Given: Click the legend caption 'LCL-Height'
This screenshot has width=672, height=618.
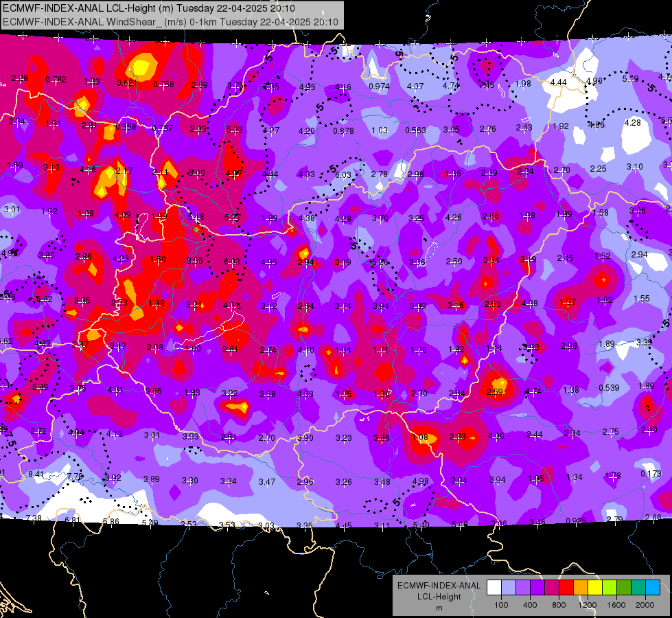Looking at the screenshot, I should tap(439, 597).
